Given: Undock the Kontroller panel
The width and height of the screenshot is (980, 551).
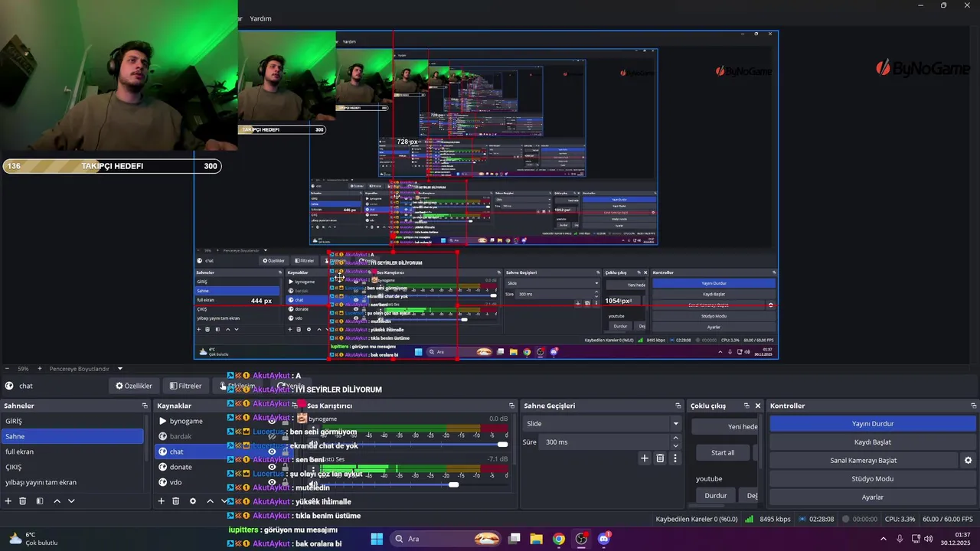Looking at the screenshot, I should [x=974, y=406].
